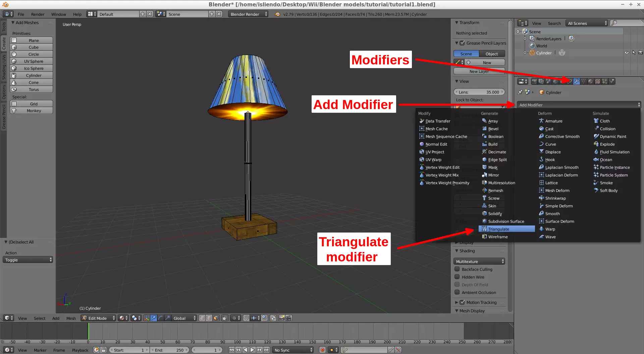The width and height of the screenshot is (644, 354).
Task: Open the Render menu
Action: 38,14
